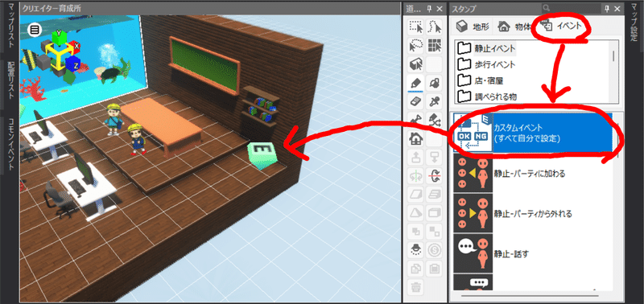
Task: Click the green vertical axis rotate tool
Action: click(416, 176)
